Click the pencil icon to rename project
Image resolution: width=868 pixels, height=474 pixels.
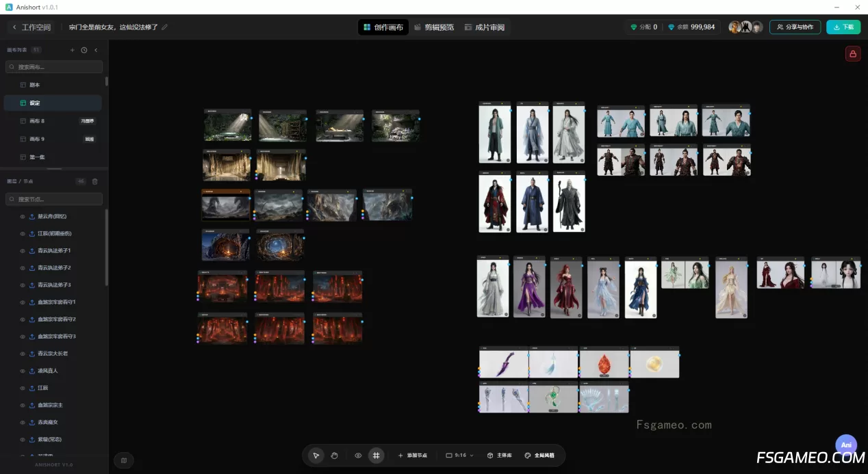tap(164, 27)
